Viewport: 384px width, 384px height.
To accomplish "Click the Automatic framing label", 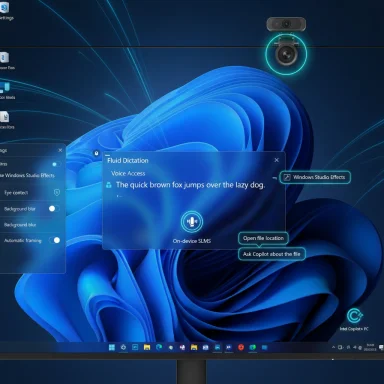I will [23, 240].
